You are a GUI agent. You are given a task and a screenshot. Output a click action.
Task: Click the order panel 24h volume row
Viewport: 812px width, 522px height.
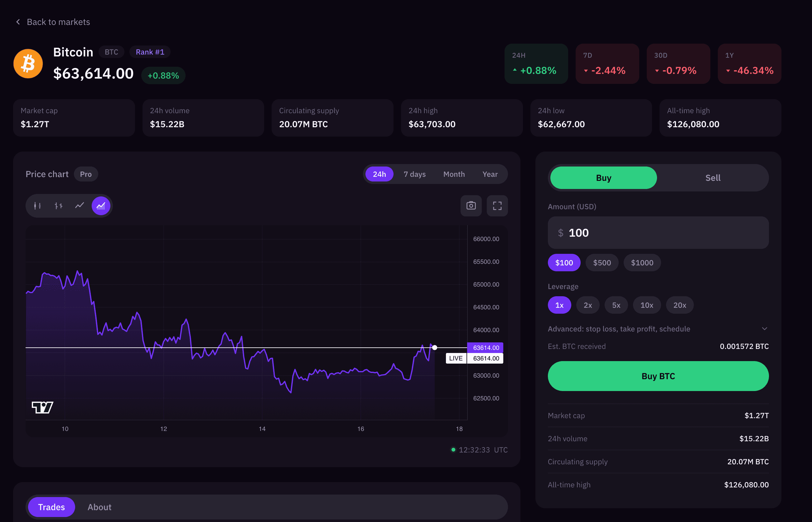(658, 439)
